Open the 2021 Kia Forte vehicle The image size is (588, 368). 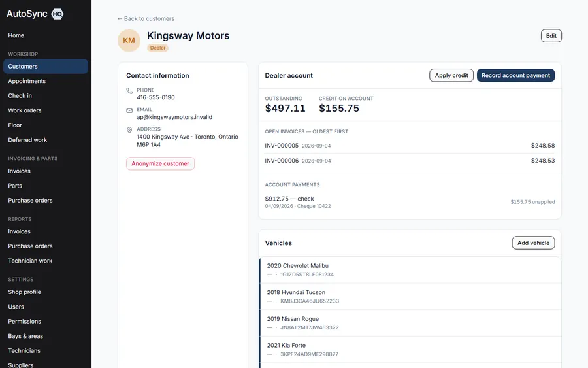click(x=410, y=350)
